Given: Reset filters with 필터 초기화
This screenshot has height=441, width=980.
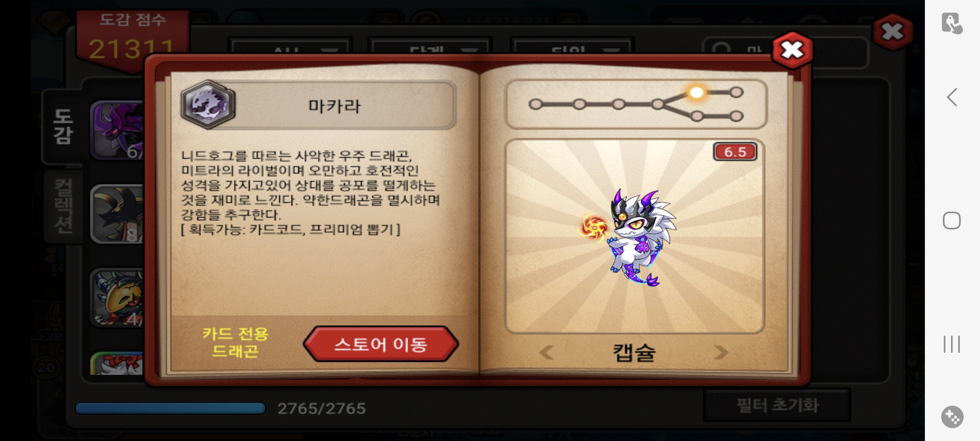Looking at the screenshot, I should pyautogui.click(x=777, y=405).
